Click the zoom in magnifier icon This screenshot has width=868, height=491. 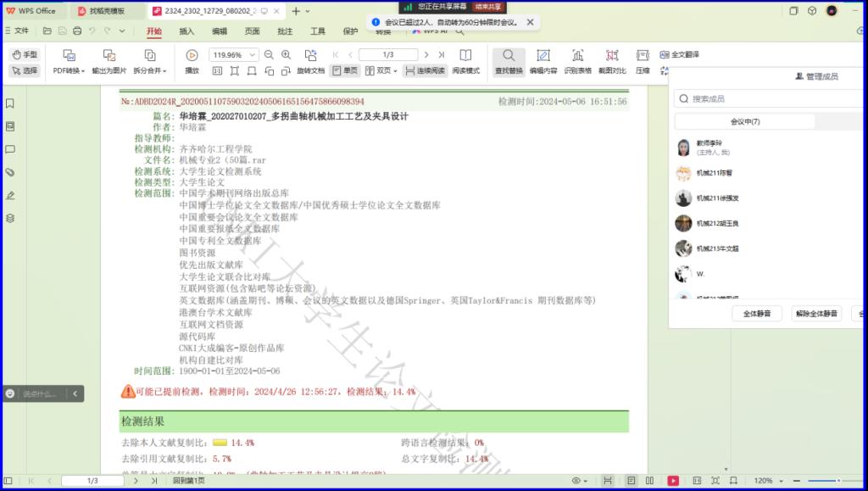(287, 55)
